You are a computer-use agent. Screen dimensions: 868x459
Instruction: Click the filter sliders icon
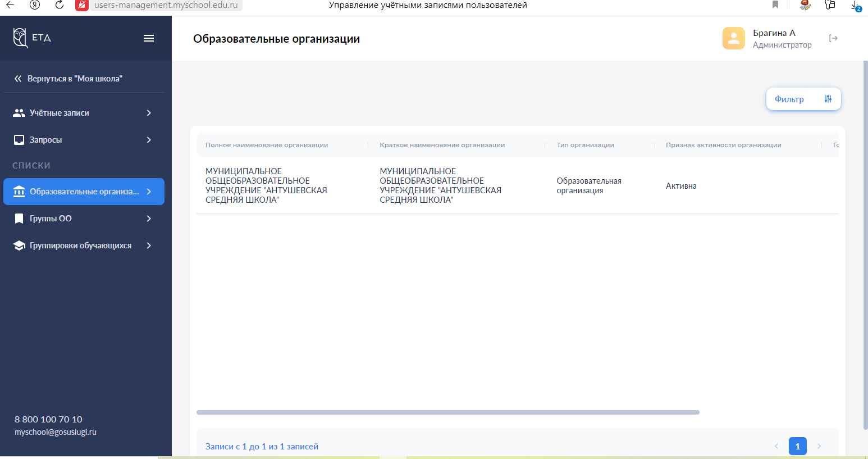click(828, 99)
